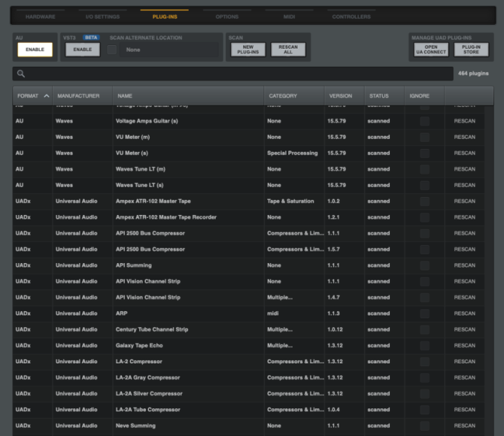The height and width of the screenshot is (436, 504).
Task: Click the Rescan All button
Action: pyautogui.click(x=288, y=49)
